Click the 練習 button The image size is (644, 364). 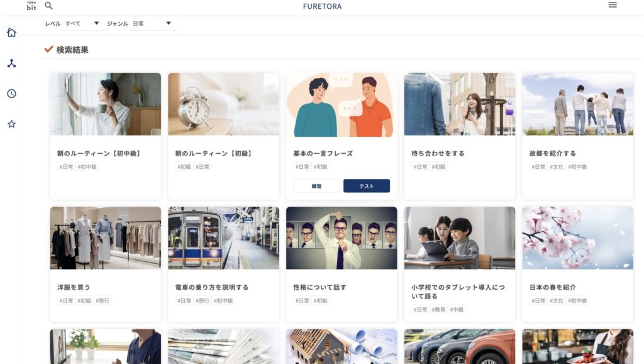pyautogui.click(x=316, y=186)
